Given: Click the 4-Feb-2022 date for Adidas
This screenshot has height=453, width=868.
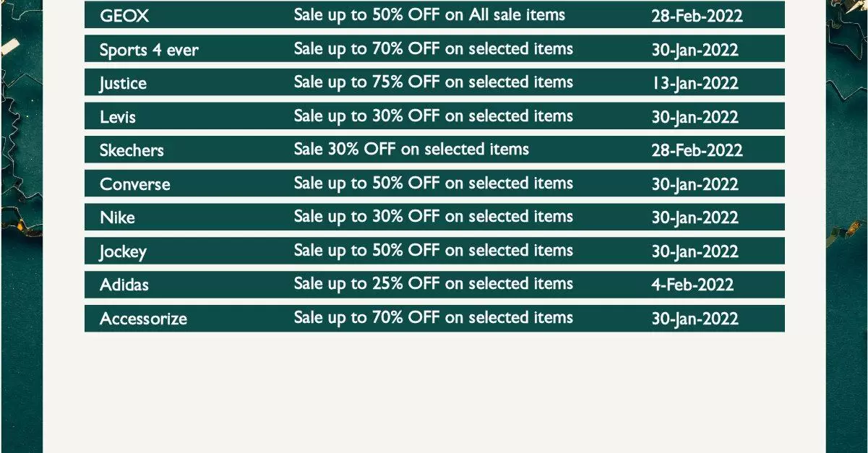Looking at the screenshot, I should (692, 285).
